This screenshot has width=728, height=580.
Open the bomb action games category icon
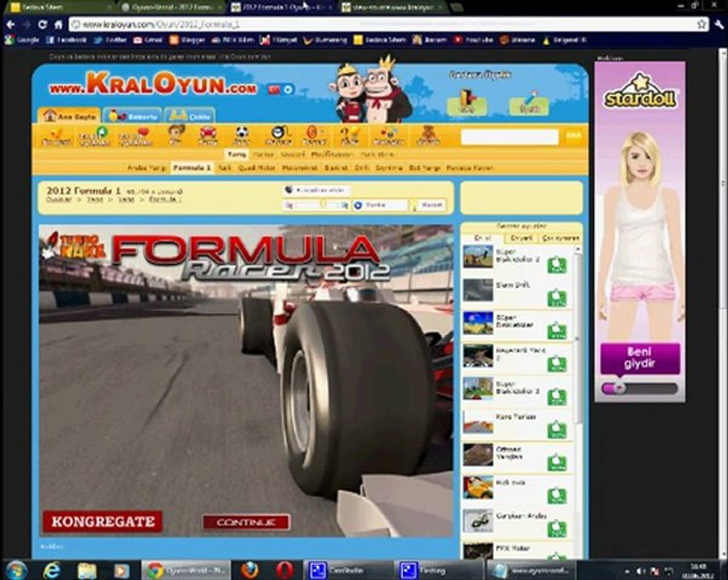click(279, 136)
